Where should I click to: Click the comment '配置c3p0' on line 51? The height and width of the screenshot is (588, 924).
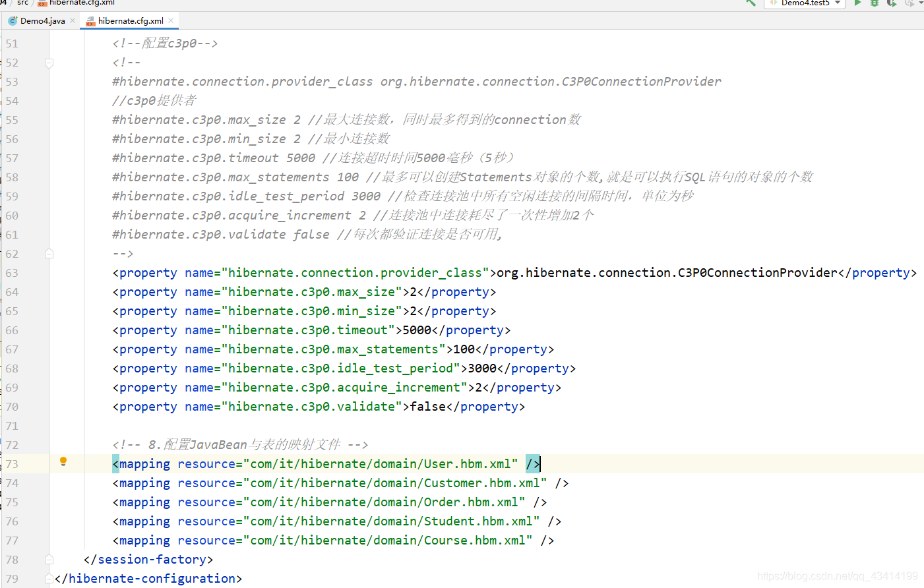tap(165, 44)
